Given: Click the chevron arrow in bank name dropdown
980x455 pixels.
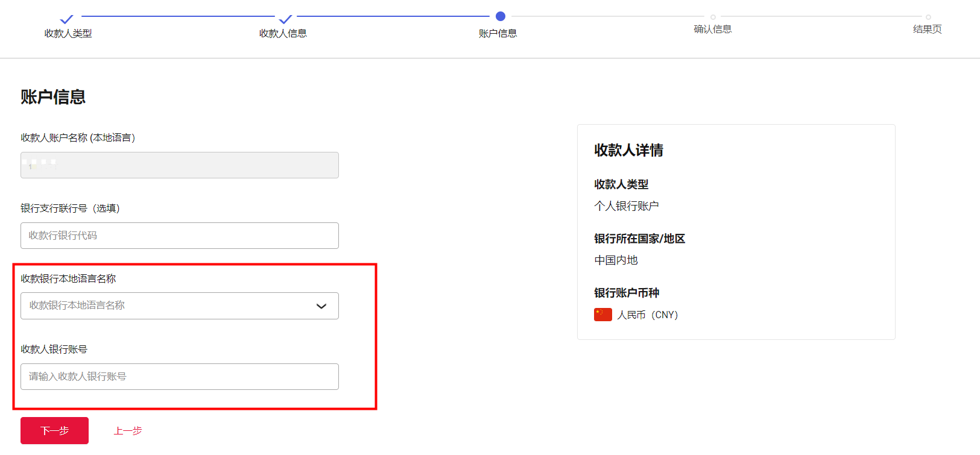Looking at the screenshot, I should [x=321, y=306].
